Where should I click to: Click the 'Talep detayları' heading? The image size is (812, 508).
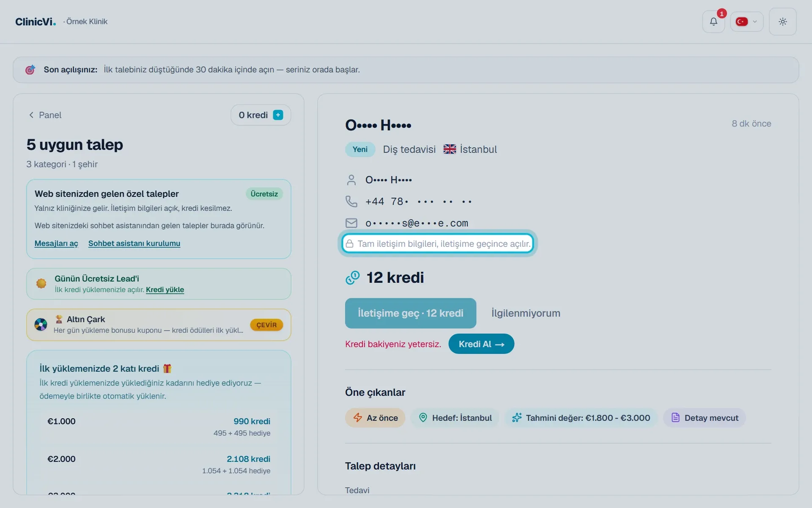[x=380, y=466]
